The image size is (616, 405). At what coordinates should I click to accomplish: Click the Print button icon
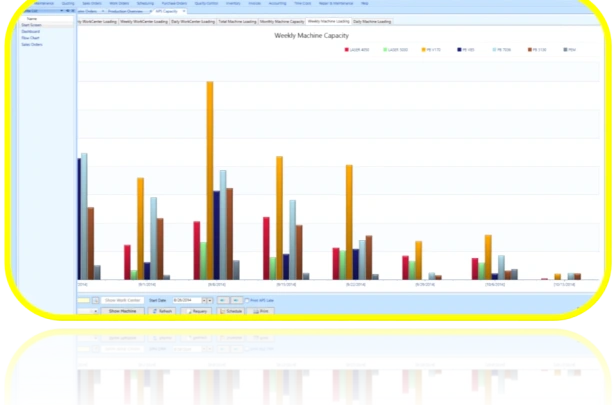click(256, 311)
